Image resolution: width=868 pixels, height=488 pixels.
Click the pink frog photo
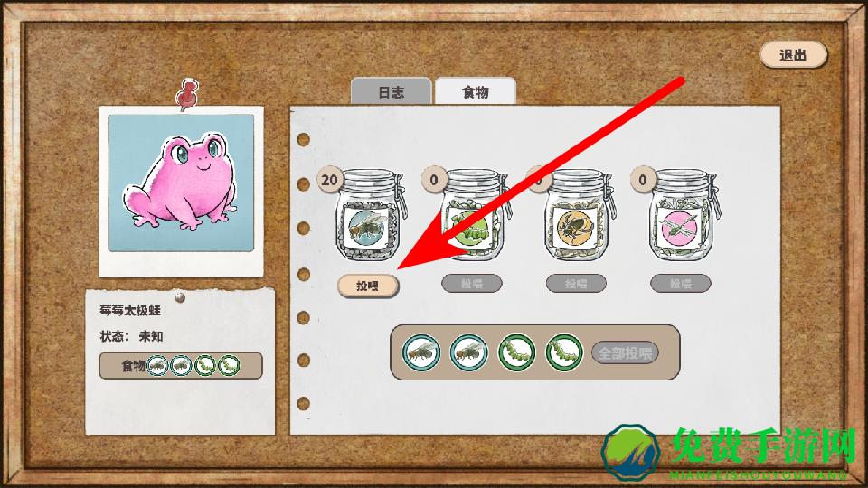click(182, 183)
